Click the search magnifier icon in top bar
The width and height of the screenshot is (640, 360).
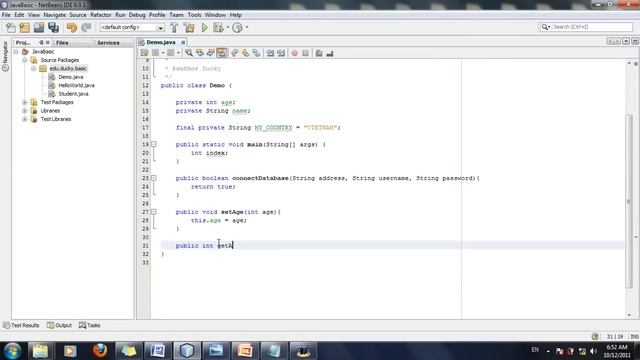545,27
